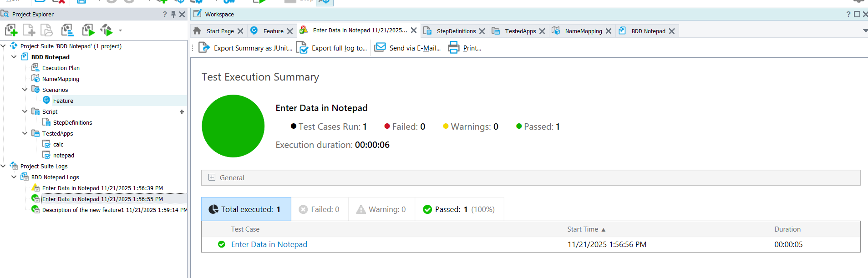Screen dimensions: 868x278
Task: Close Enter Data in Notepad log tab
Action: pos(414,30)
